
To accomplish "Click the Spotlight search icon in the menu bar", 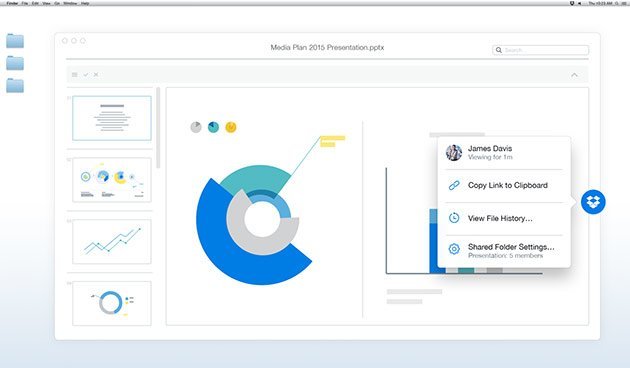I will [617, 3].
